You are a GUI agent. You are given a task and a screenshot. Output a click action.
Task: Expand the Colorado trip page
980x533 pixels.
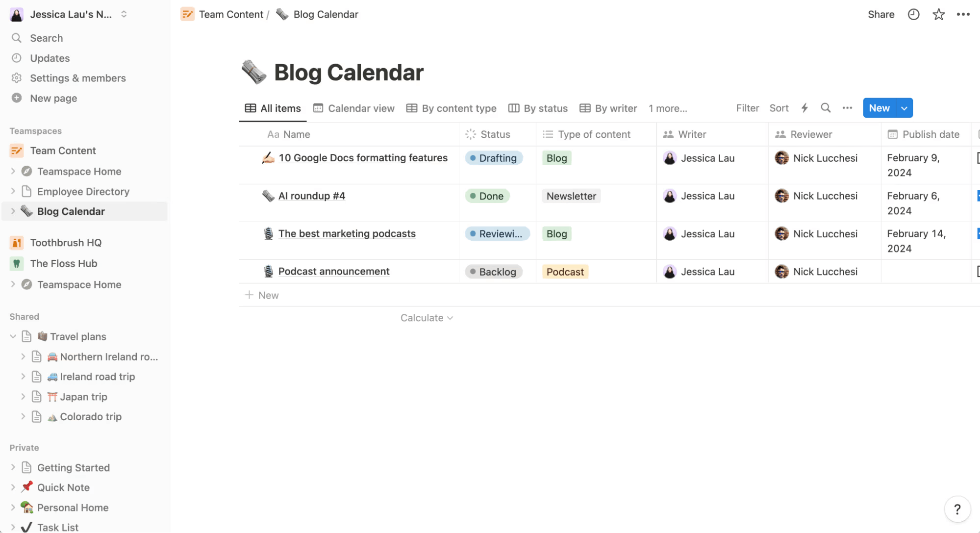coord(23,416)
